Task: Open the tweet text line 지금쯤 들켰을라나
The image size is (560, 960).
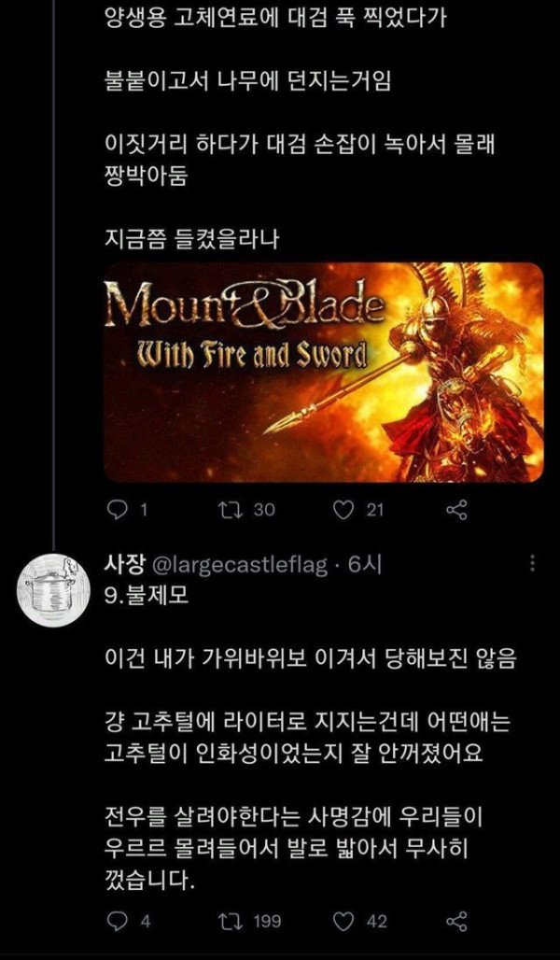Action: [x=192, y=239]
